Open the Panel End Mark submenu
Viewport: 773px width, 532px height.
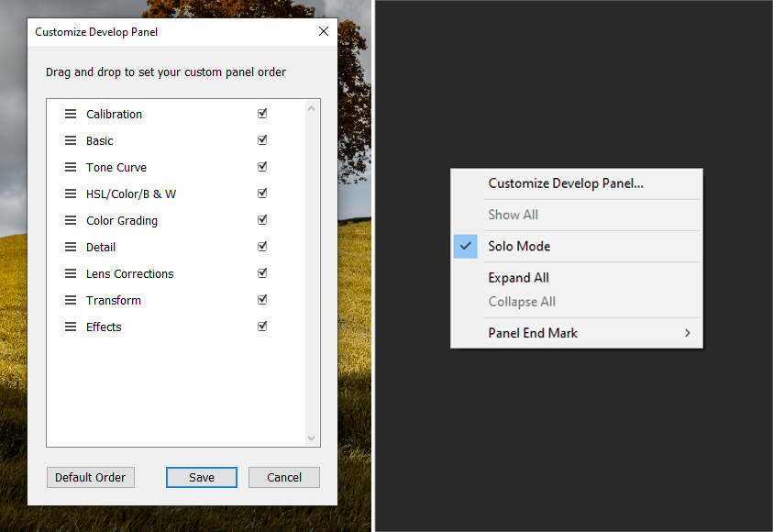(x=576, y=333)
